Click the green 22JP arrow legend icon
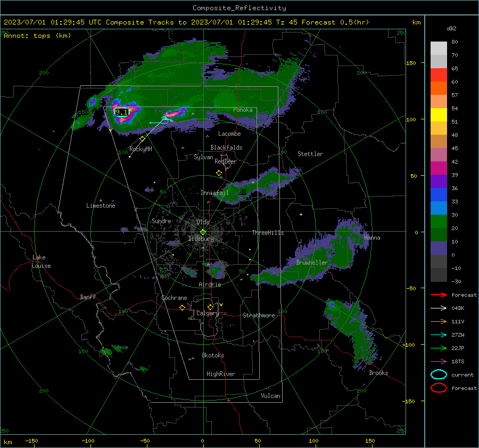Screen dimensions: 479x448 click(439, 348)
